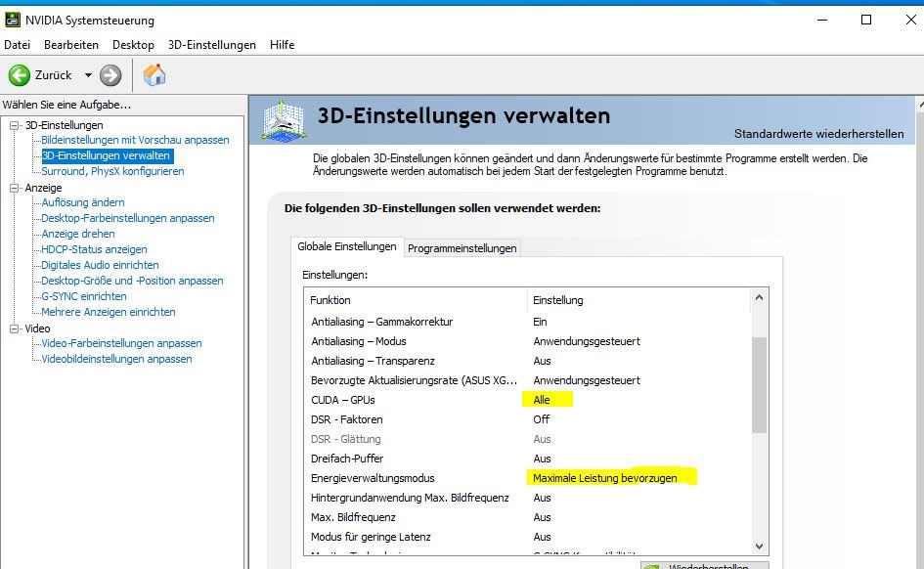Switch to Programmeinstellungen tab
Screen dimensions: 924x569
462,248
